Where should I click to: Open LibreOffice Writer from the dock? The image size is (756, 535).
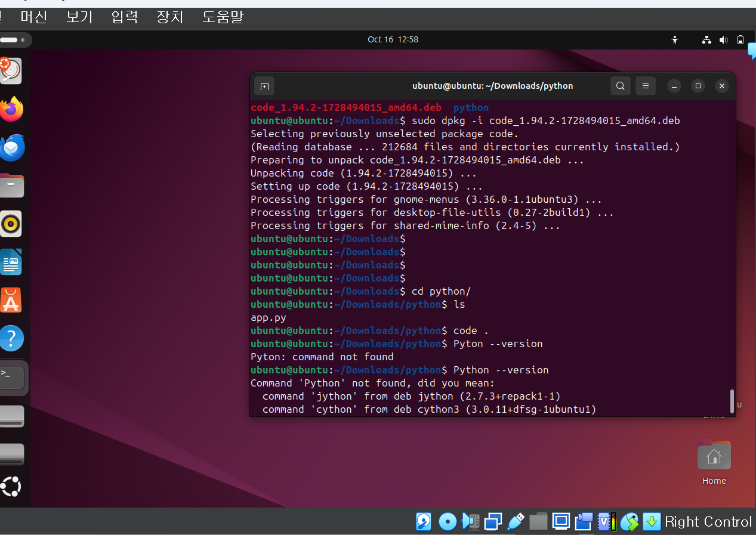pos(11,262)
